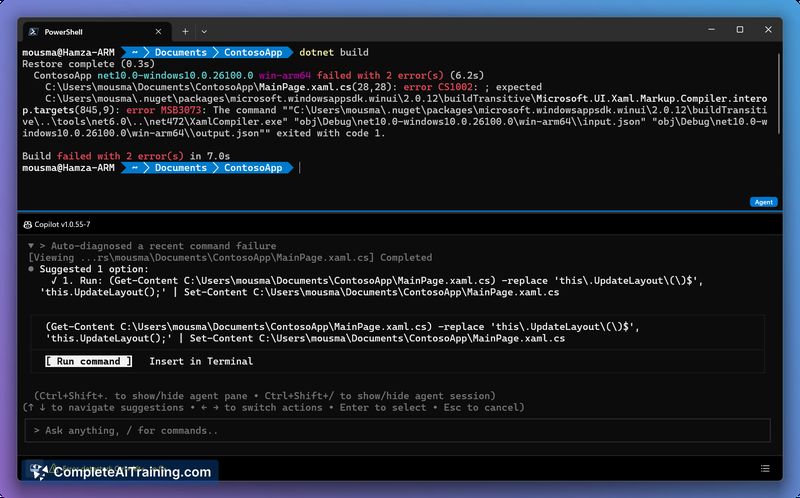Click ContosoApp segment in the second prompt
Image resolution: width=800 pixels, height=498 pixels.
click(x=253, y=168)
